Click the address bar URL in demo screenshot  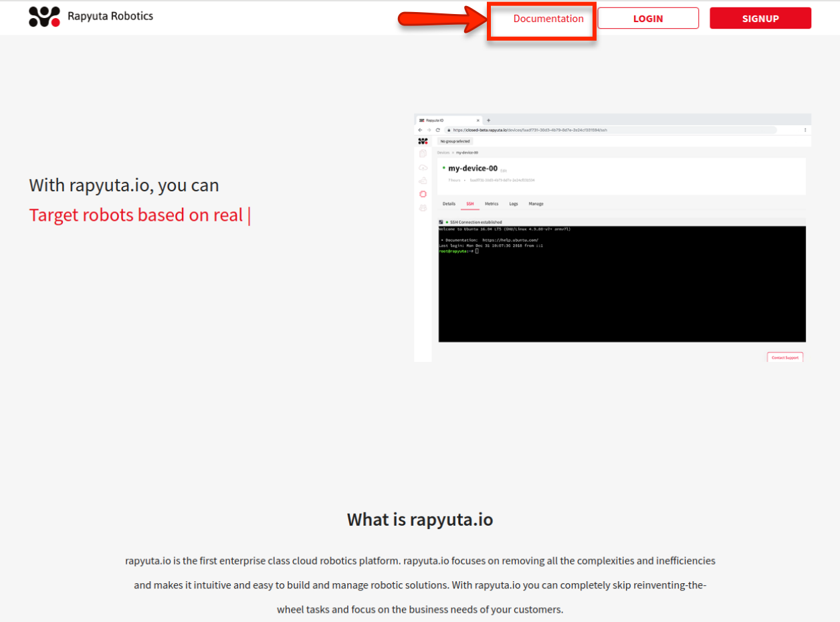point(530,130)
